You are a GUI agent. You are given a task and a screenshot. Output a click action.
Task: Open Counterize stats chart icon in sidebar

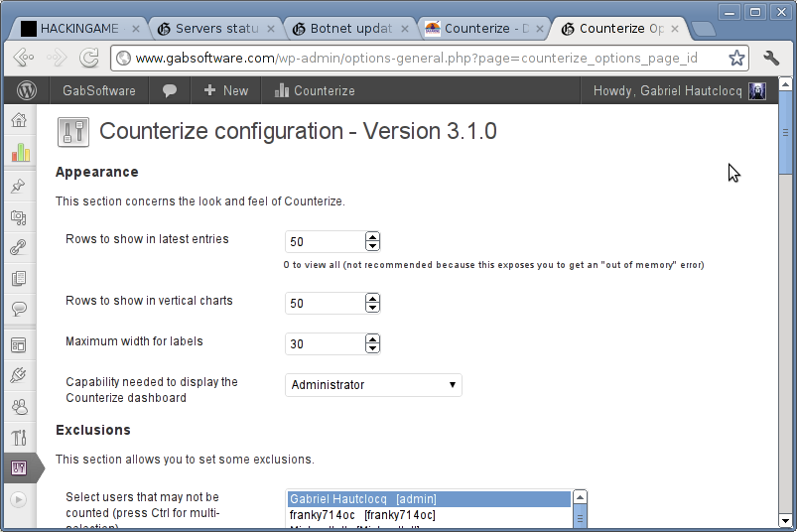[x=20, y=153]
